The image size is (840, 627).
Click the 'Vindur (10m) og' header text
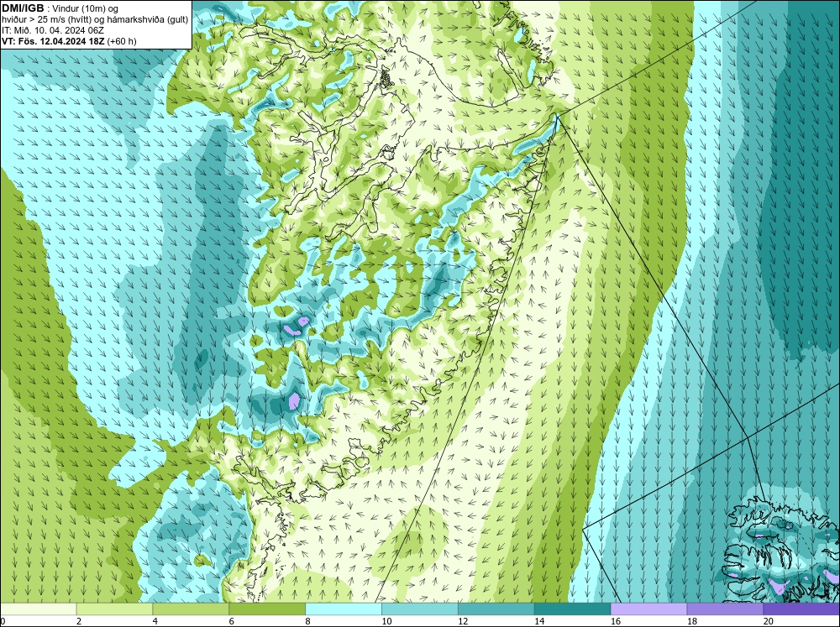point(85,8)
